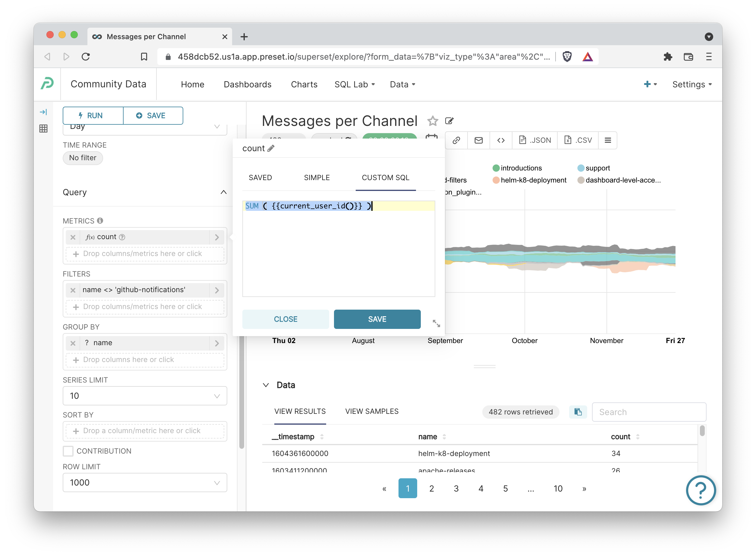This screenshot has height=556, width=756.
Task: Click the pencil icon next to count
Action: click(271, 148)
